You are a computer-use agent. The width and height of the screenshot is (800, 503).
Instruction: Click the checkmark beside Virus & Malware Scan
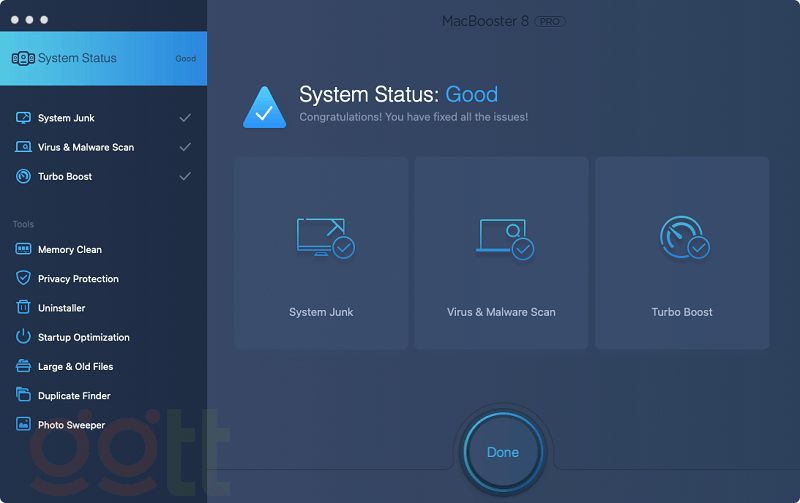coord(185,147)
